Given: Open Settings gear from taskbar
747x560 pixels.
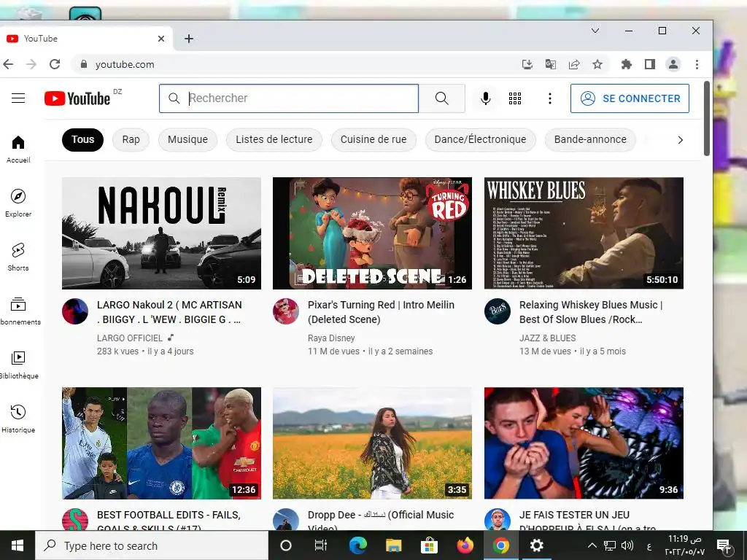Looking at the screenshot, I should 536,545.
